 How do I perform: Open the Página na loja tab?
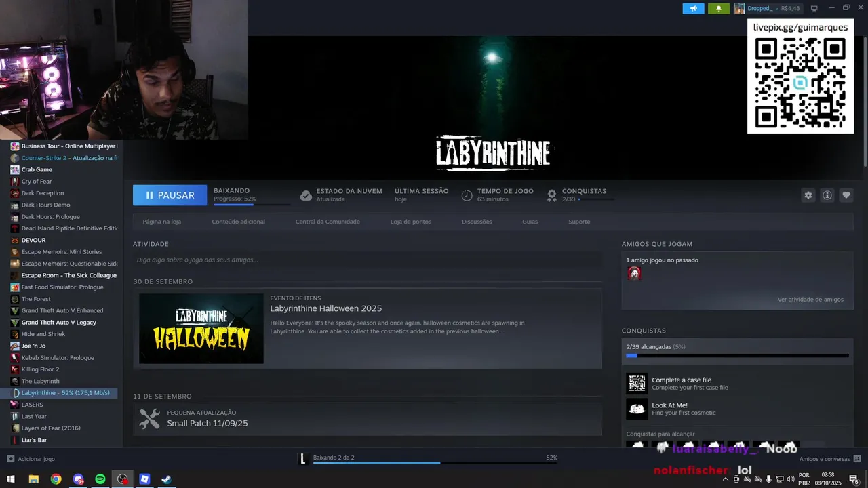coord(161,222)
